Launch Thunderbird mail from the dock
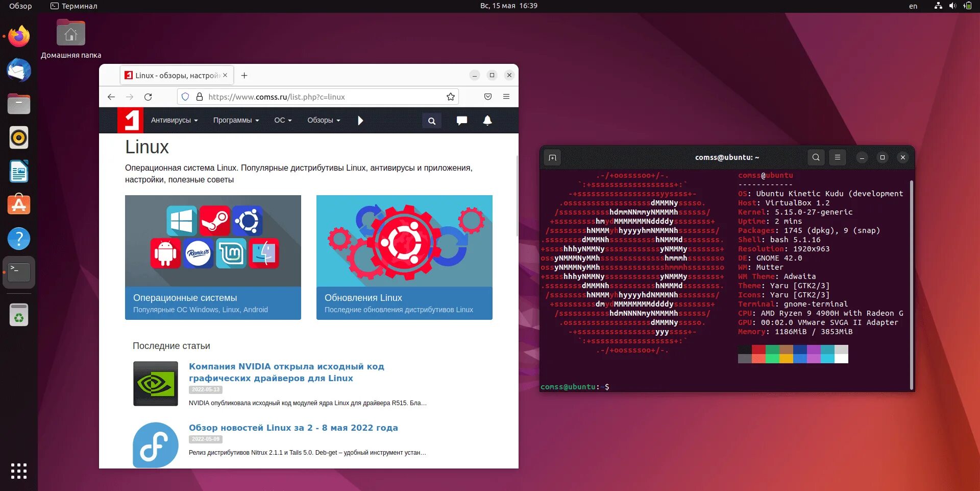 (19, 70)
